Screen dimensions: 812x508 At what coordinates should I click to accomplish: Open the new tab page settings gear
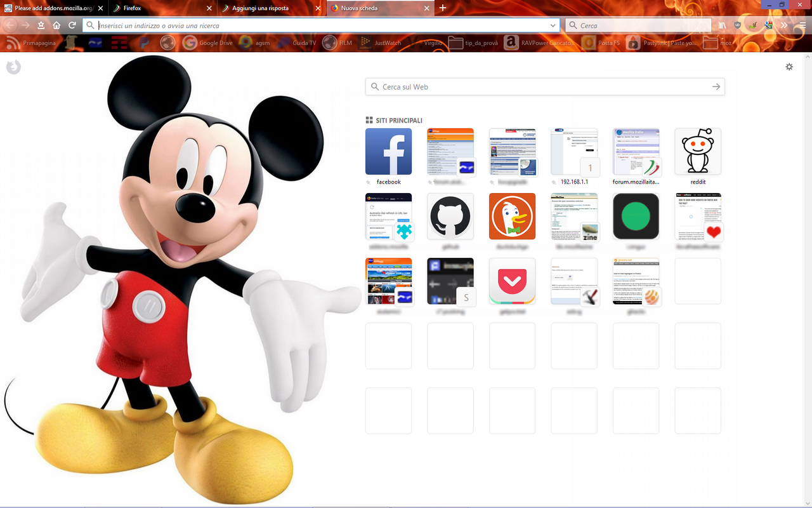789,67
